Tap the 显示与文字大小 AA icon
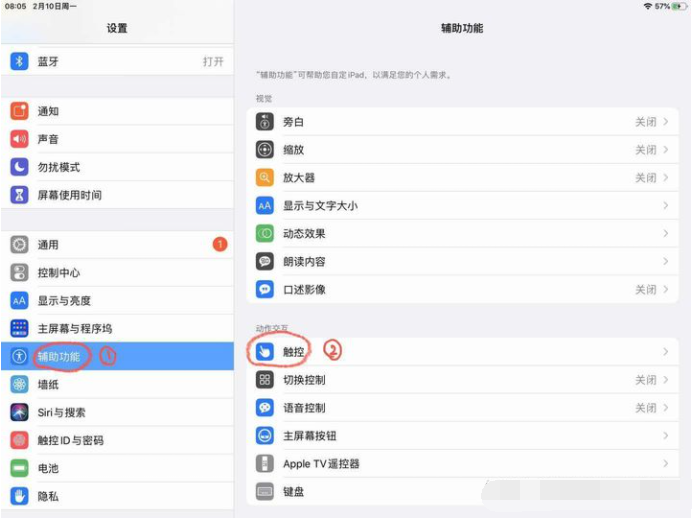 [x=265, y=206]
